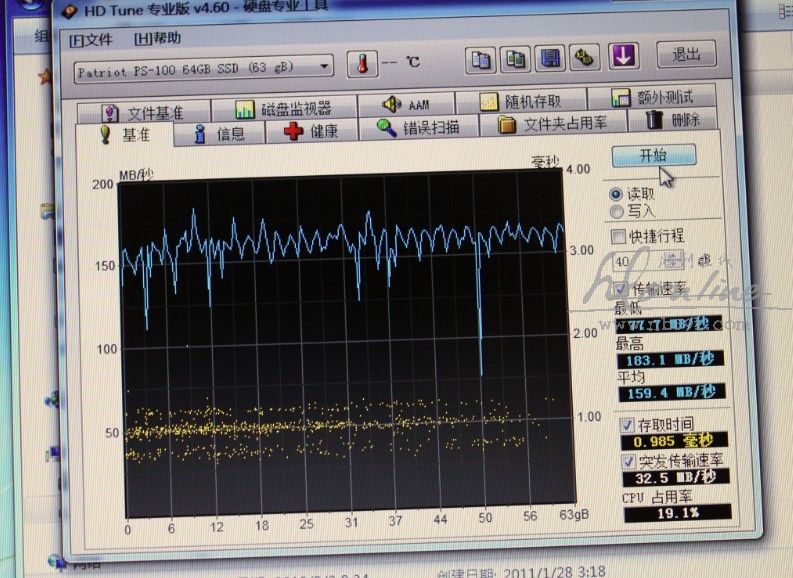Click the save screenshot floppy disk icon
The image size is (793, 578).
click(549, 58)
